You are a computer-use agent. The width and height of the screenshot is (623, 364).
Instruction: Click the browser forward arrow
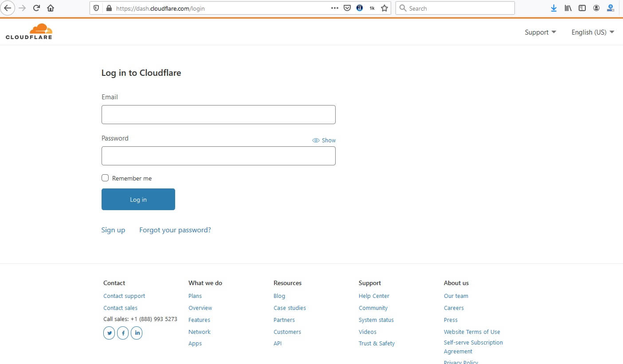22,8
